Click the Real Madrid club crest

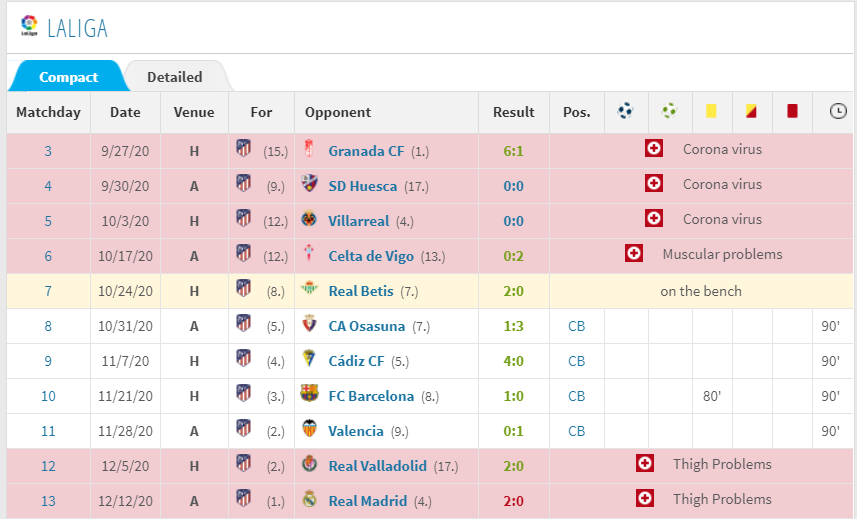point(309,499)
